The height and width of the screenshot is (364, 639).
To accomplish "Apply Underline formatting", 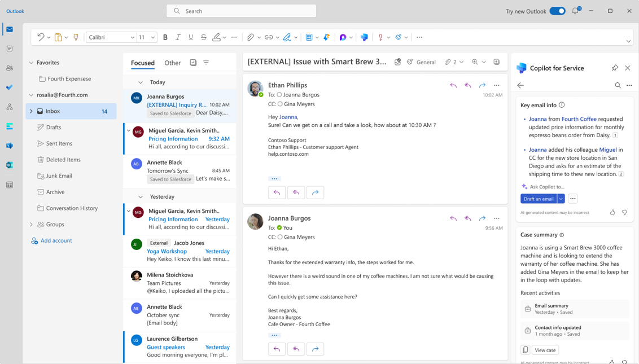I will click(191, 37).
